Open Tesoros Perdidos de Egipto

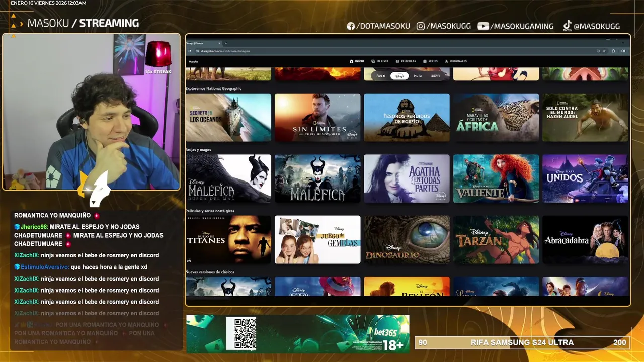click(x=407, y=117)
